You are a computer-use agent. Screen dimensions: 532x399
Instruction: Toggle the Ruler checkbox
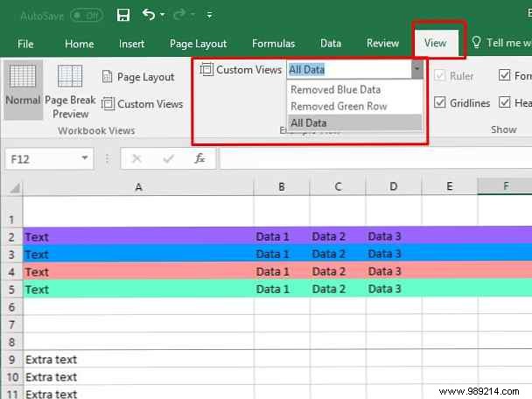(x=440, y=75)
